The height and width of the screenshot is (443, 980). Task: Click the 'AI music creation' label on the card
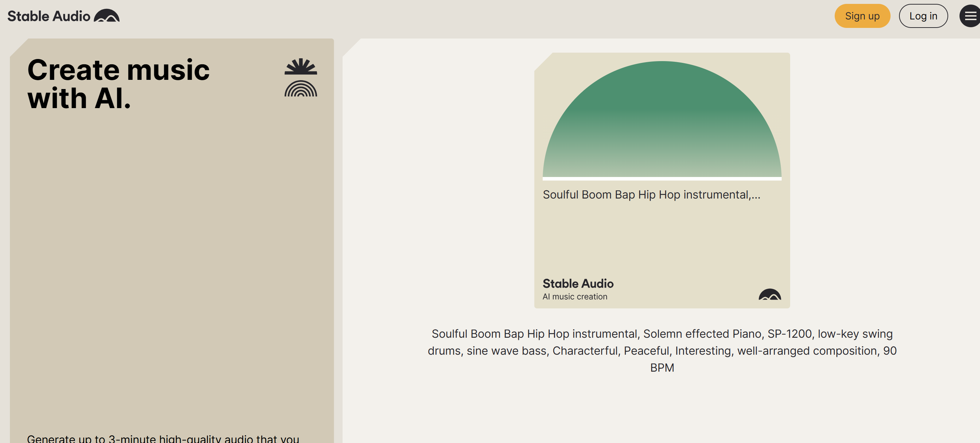coord(574,296)
